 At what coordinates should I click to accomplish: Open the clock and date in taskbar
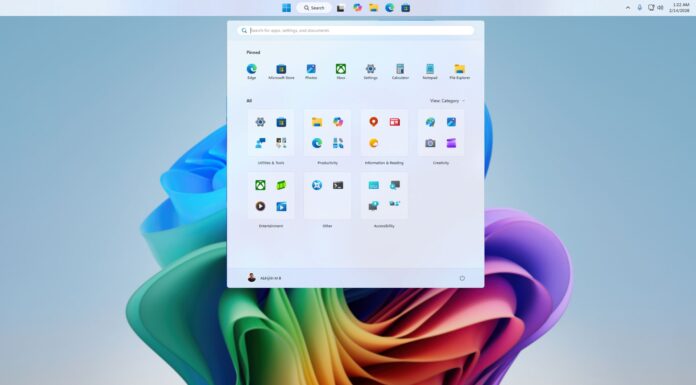coord(680,8)
